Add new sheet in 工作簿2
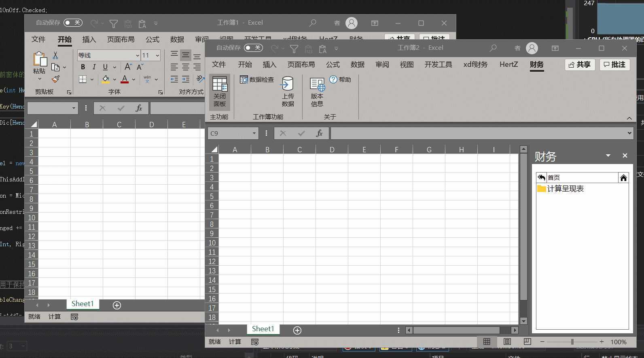The image size is (644, 358). click(x=297, y=330)
